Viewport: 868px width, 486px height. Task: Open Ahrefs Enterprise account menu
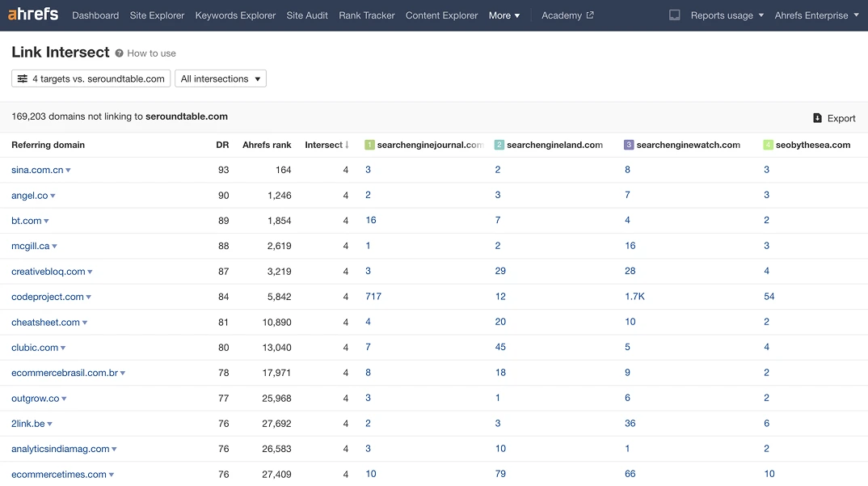click(816, 15)
